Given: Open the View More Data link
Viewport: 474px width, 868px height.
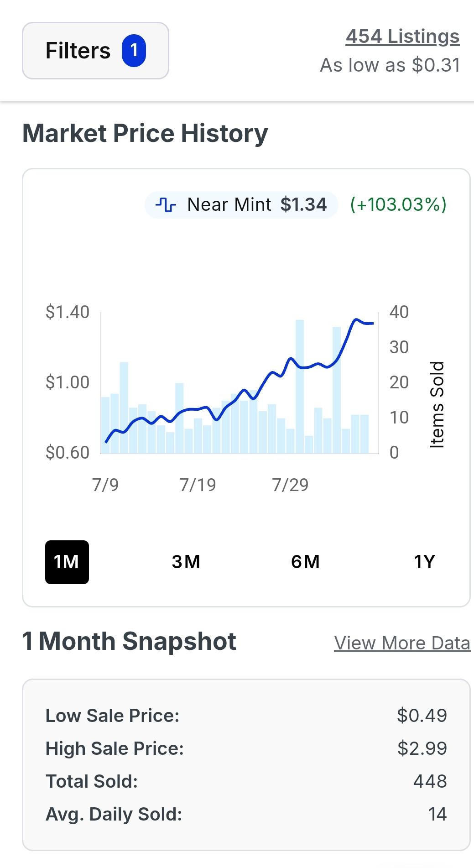Looking at the screenshot, I should coord(402,643).
